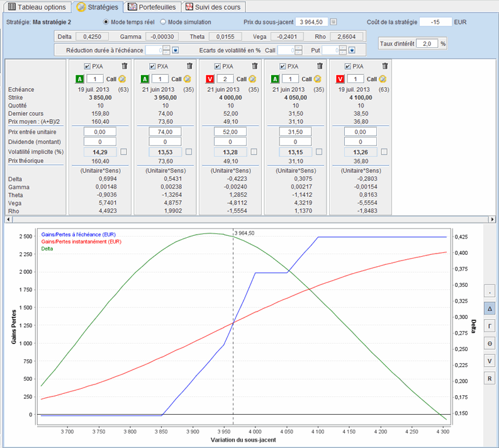This screenshot has width=499, height=448.
Task: Open the Suivi des cours tab
Action: coord(214,7)
